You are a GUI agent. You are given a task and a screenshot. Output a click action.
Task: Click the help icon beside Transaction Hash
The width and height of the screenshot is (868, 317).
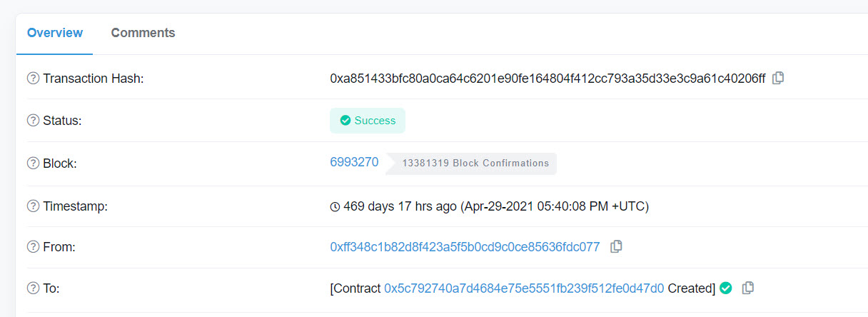click(33, 79)
